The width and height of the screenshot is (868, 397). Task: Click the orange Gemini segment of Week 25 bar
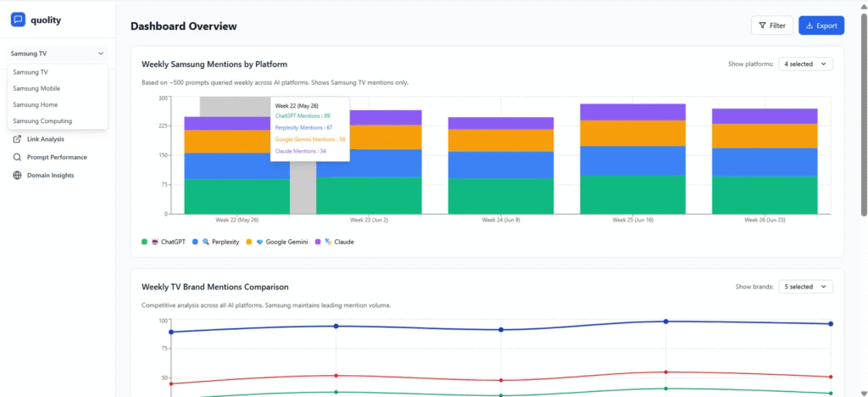click(x=632, y=133)
